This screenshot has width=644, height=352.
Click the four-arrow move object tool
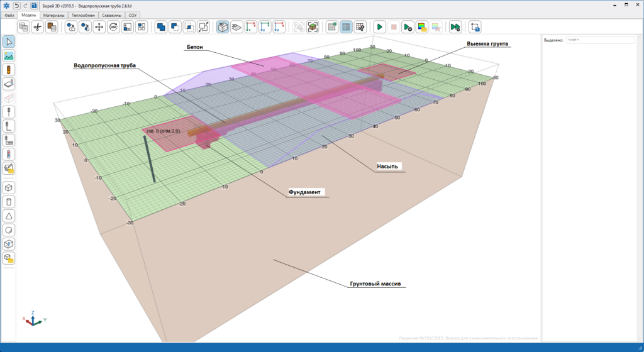99,27
